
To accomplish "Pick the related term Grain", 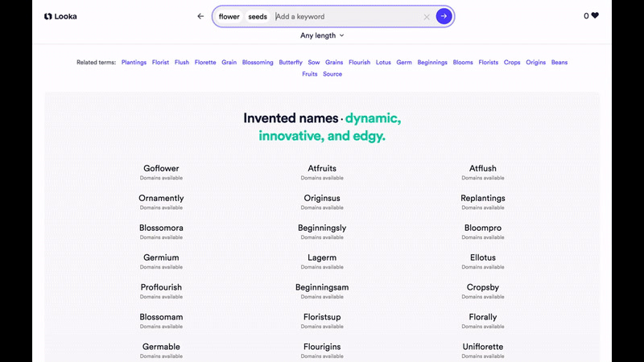I will point(229,63).
